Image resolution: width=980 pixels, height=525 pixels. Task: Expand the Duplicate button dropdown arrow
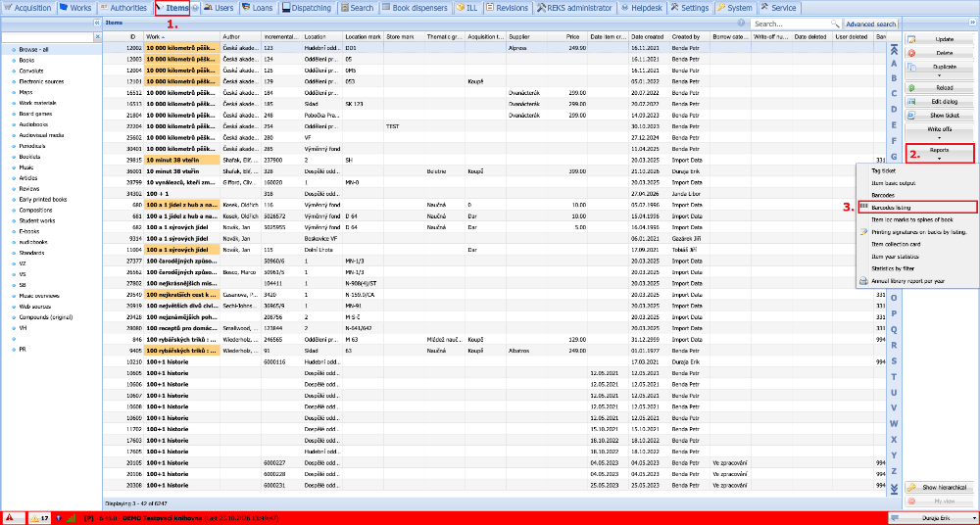(939, 75)
